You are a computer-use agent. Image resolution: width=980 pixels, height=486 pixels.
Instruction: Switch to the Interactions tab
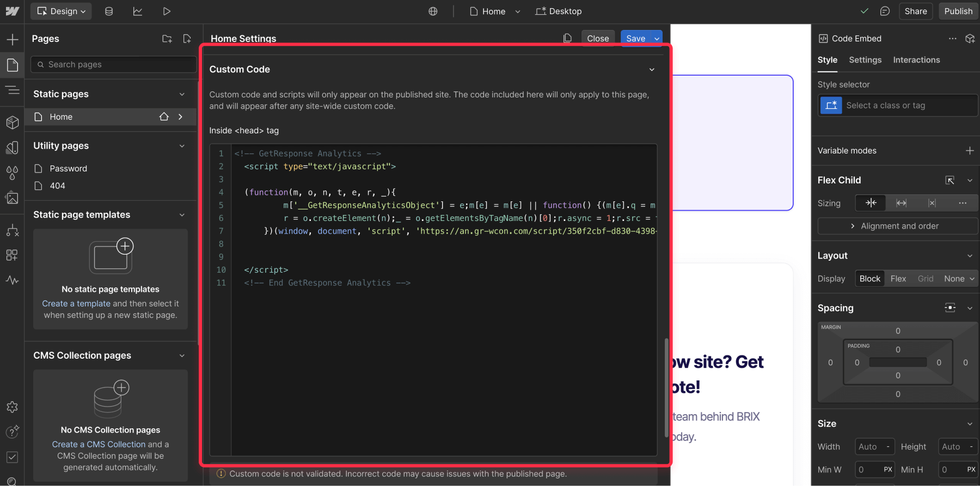tap(916, 60)
